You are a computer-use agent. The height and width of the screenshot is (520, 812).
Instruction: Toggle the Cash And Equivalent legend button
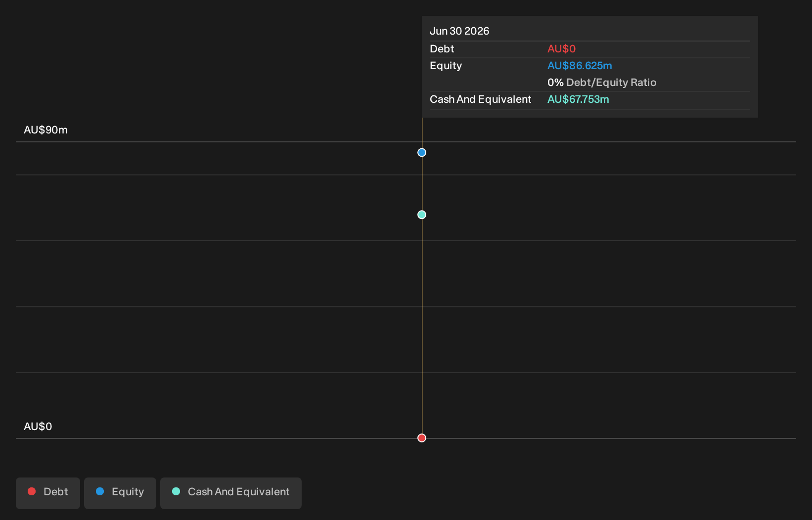(231, 493)
